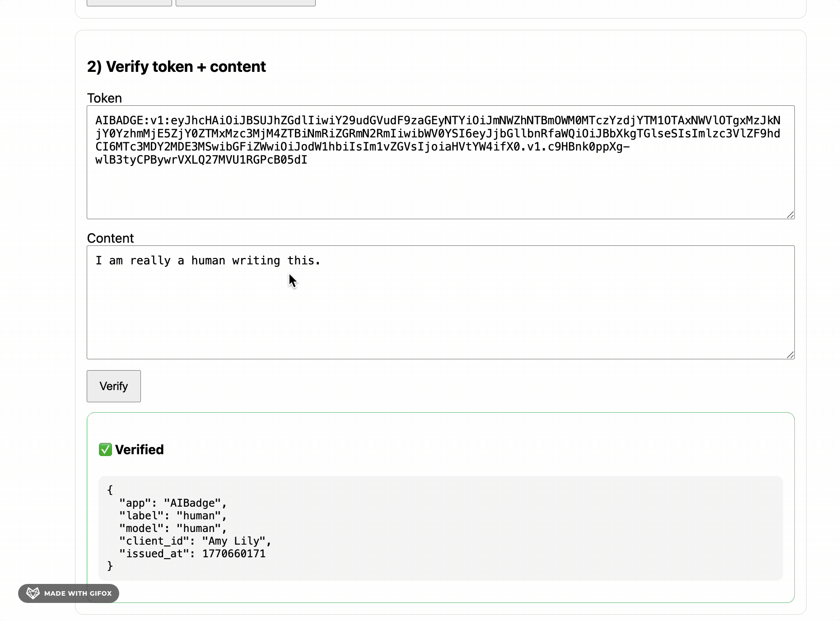Viewport: 840px width, 621px height.
Task: Click the "issued_at" timestamp line
Action: (x=192, y=554)
